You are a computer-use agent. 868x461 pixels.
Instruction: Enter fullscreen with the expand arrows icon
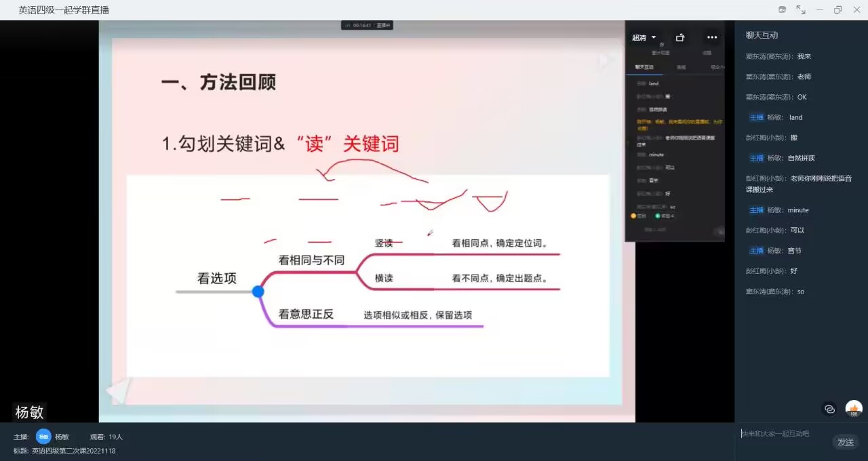(801, 9)
